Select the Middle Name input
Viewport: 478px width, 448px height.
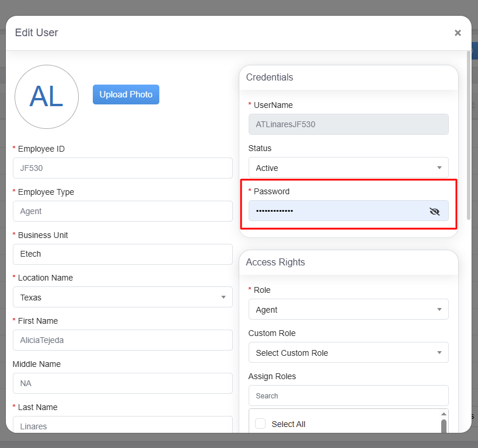point(123,383)
